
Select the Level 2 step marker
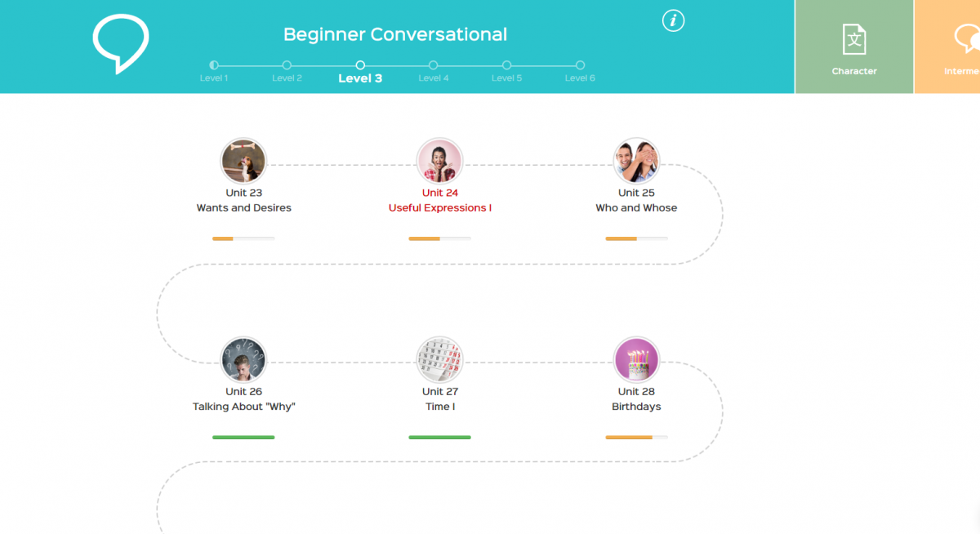[287, 65]
